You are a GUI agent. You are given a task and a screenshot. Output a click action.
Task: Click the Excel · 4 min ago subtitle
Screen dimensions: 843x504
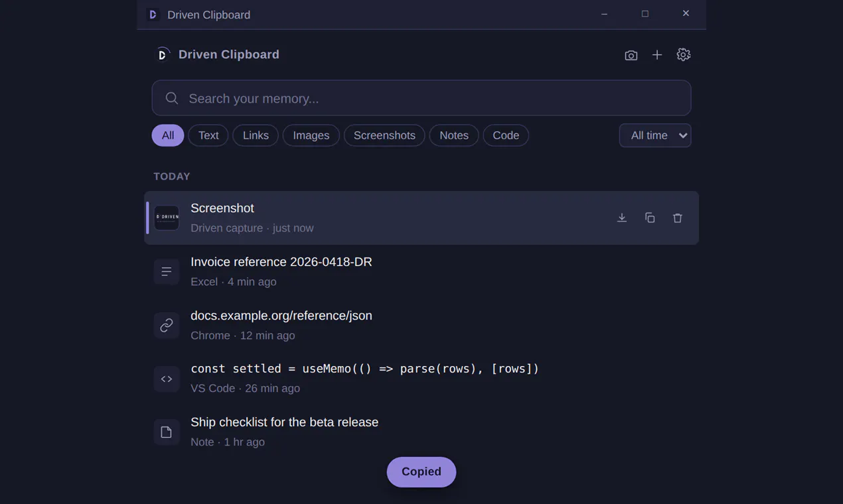[234, 282]
